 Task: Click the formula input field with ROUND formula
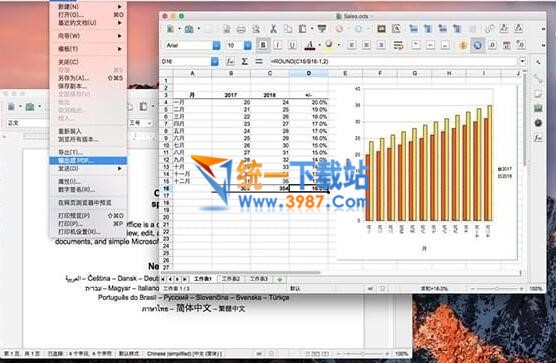click(393, 61)
